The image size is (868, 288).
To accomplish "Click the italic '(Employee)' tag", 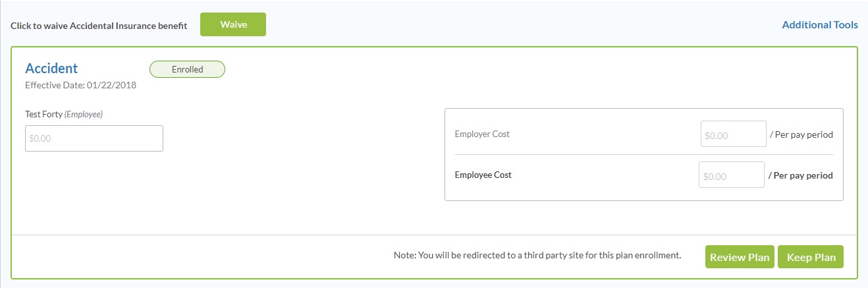I will point(84,114).
